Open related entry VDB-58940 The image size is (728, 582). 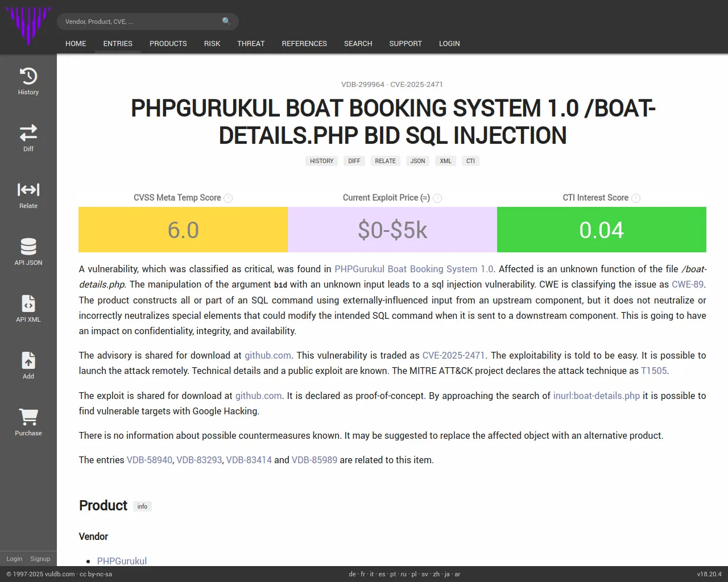pos(150,460)
